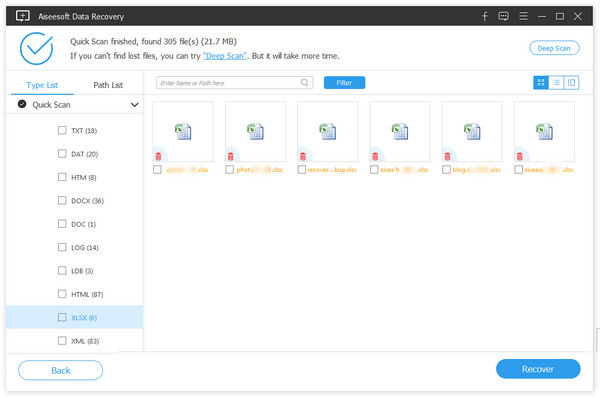Switch to Path List tab
This screenshot has height=398, width=600.
coord(108,85)
